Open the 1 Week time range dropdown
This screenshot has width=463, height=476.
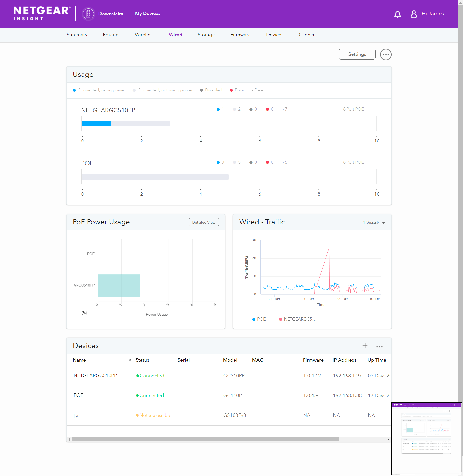click(x=373, y=223)
